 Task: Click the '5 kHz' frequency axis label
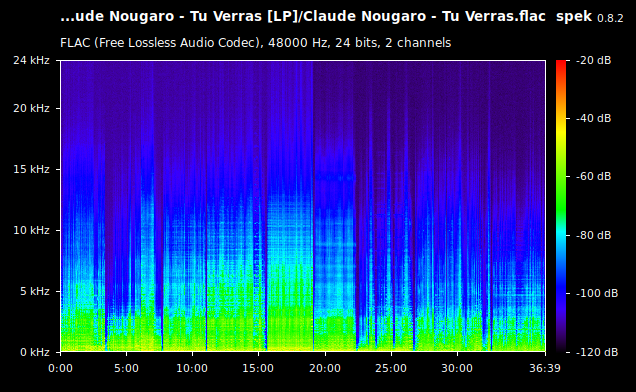point(35,291)
